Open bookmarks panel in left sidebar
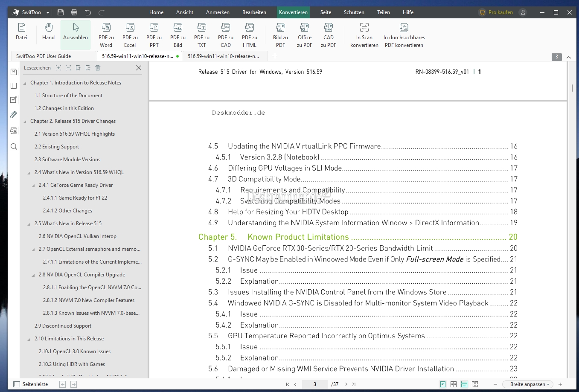Screen dimensions: 579x392 [14, 72]
